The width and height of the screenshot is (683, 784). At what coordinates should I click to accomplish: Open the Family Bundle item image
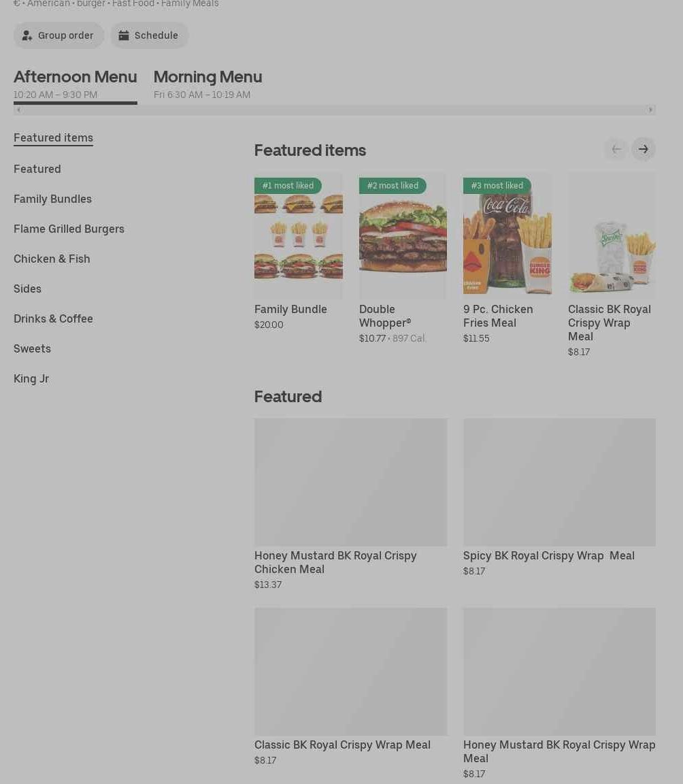[x=298, y=235]
